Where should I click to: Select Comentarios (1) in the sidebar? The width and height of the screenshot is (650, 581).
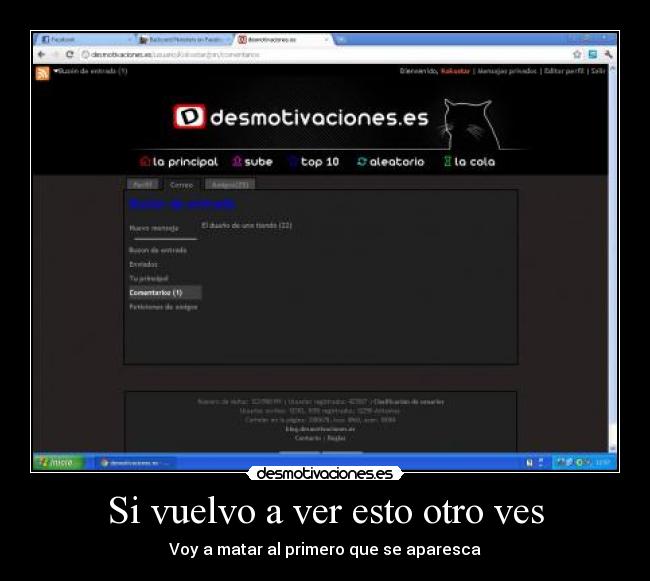[x=165, y=293]
